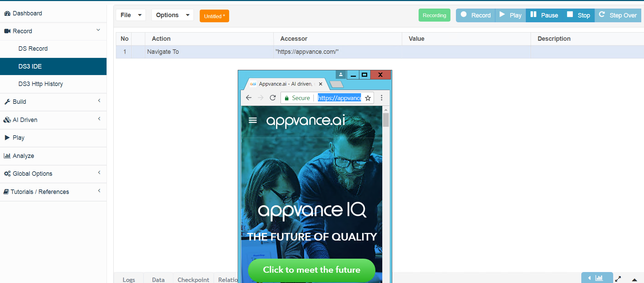Expand the AI Driven section

53,120
